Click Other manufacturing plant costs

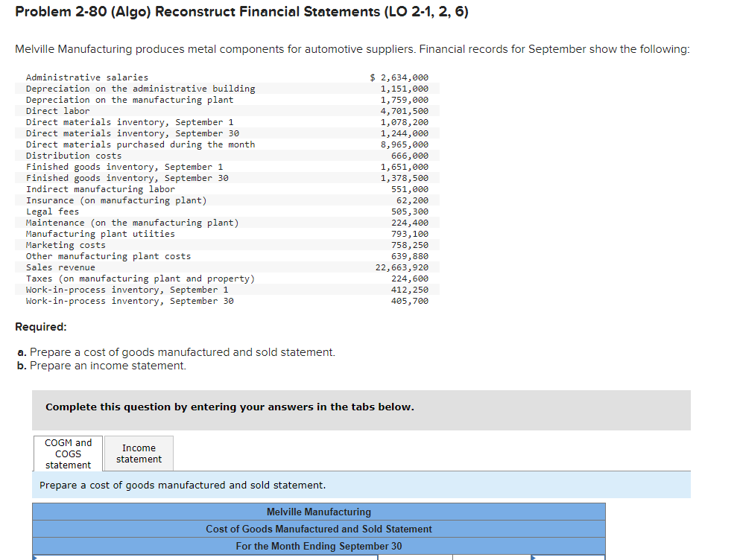click(108, 256)
